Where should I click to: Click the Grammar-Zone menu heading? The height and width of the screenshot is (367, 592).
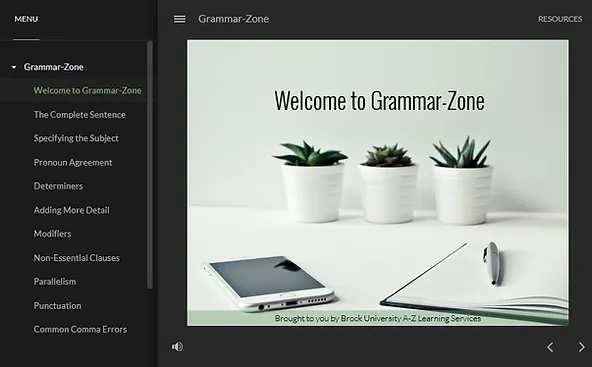click(54, 67)
